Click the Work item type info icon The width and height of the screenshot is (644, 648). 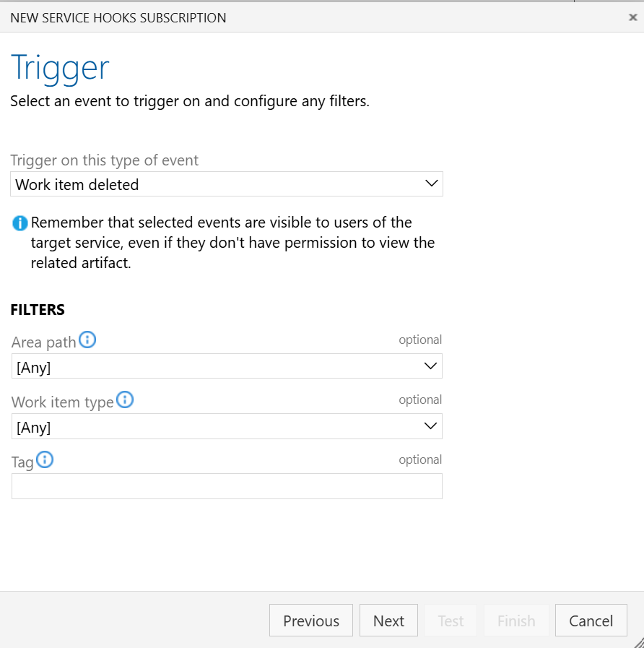pyautogui.click(x=125, y=399)
